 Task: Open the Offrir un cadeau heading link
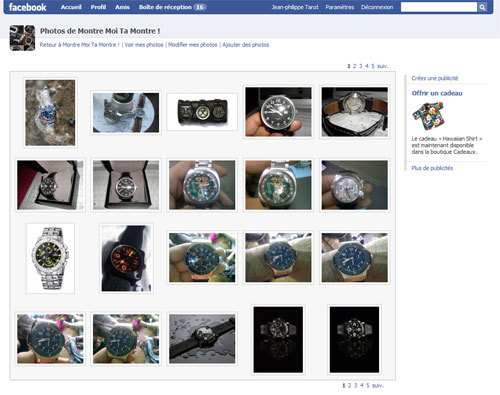pos(437,93)
